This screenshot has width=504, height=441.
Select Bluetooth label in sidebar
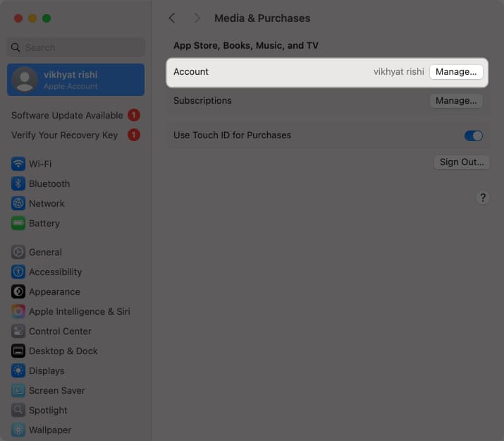pos(49,183)
